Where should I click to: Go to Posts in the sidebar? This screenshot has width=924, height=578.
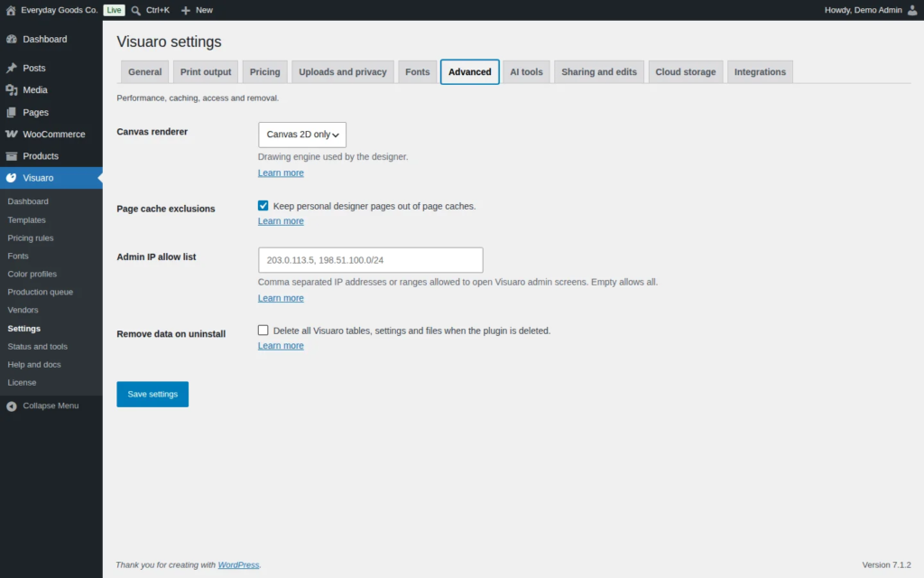34,68
